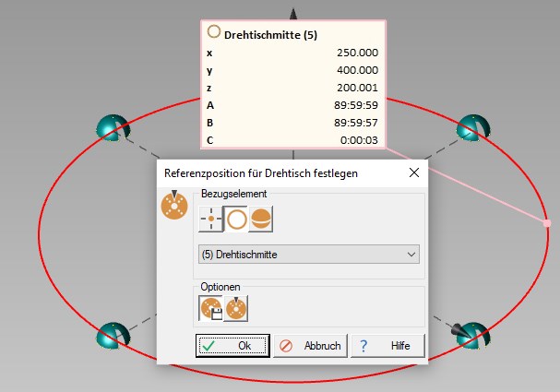
Task: Close the Referenzposition dialog
Action: [414, 172]
